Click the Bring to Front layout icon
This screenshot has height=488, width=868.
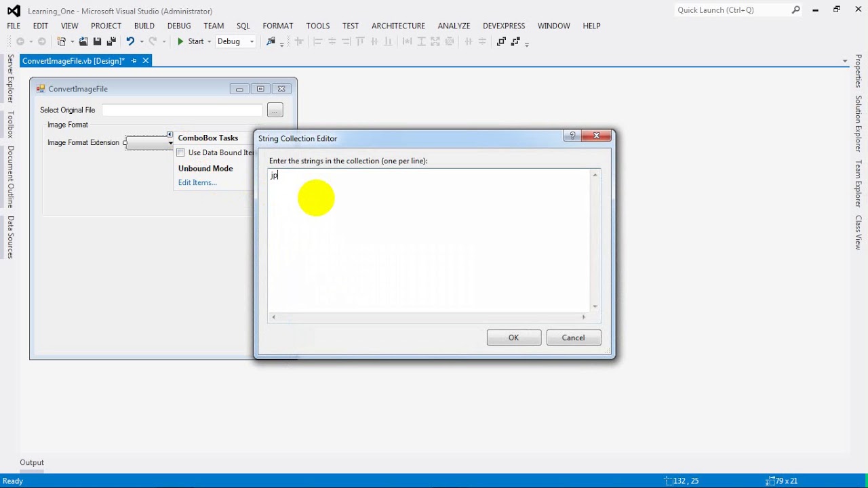pos(501,41)
